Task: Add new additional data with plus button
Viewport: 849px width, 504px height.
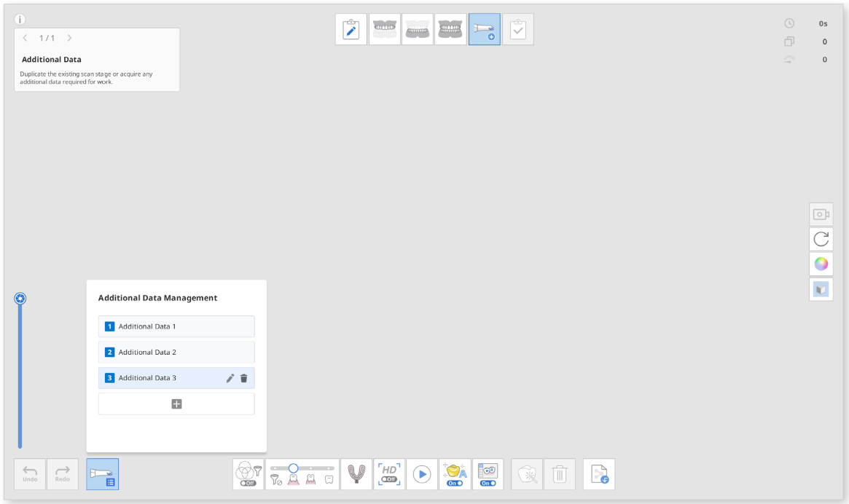Action: (x=176, y=403)
